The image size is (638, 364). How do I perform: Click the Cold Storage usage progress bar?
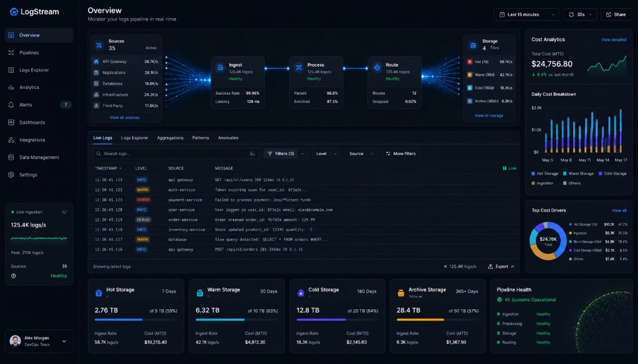(337, 320)
